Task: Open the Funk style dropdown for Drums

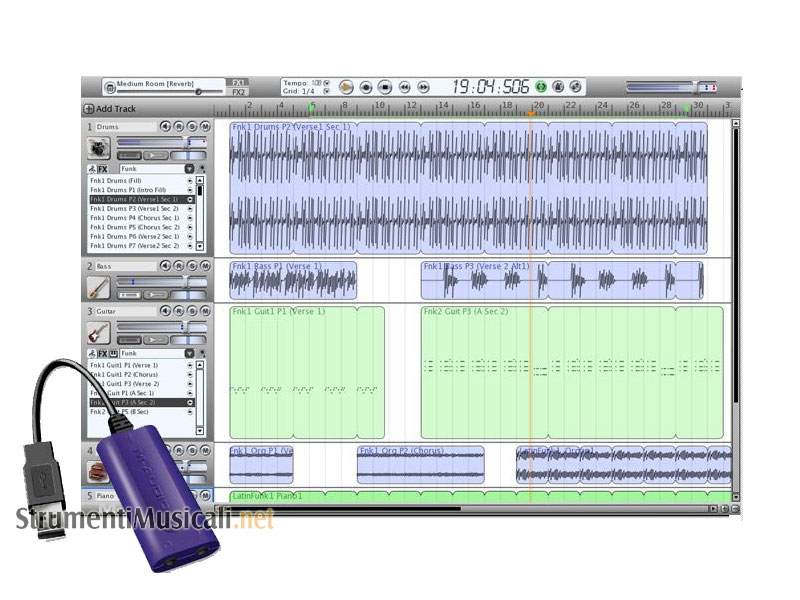Action: click(x=189, y=170)
